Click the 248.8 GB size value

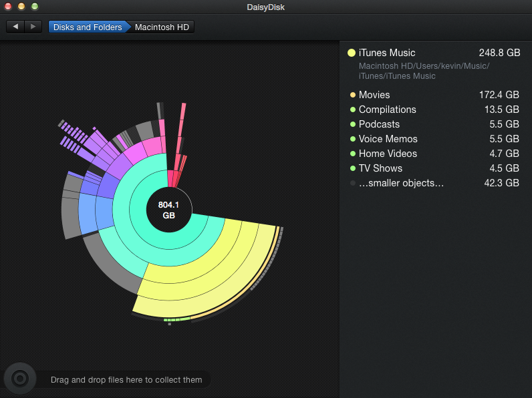[x=499, y=53]
